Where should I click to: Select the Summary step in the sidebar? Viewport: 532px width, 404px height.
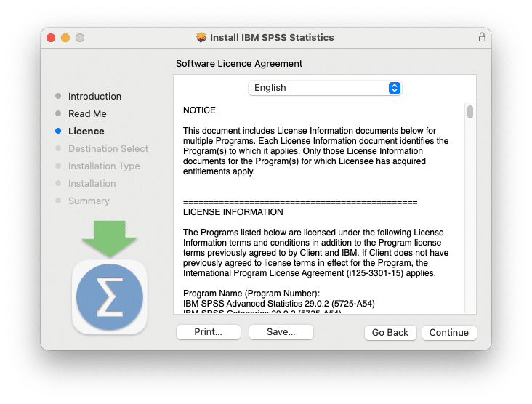click(x=82, y=201)
